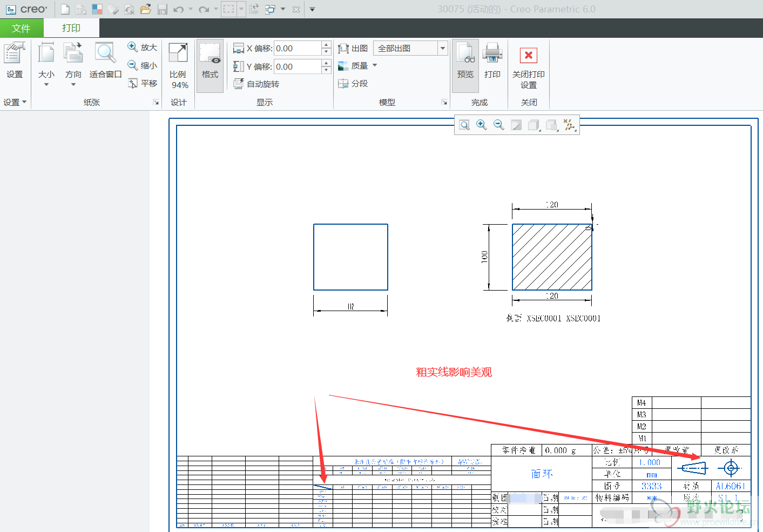Click the display style cube icon

point(534,125)
